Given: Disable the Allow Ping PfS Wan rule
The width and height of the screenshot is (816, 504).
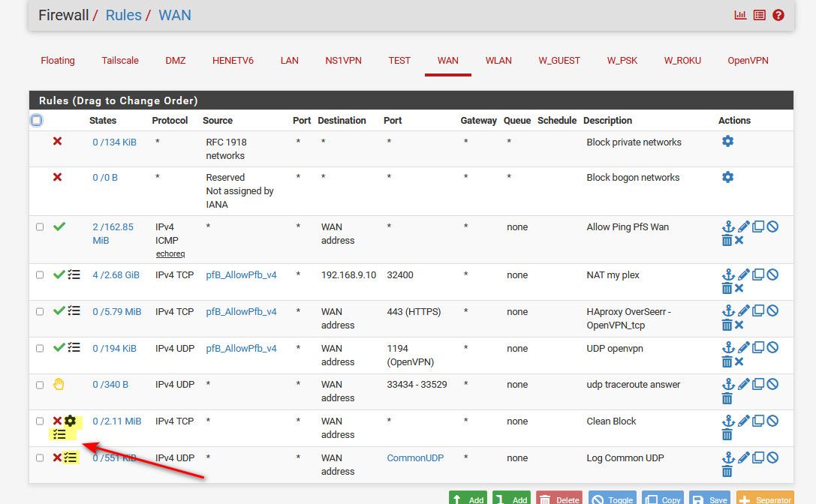Looking at the screenshot, I should tap(772, 226).
